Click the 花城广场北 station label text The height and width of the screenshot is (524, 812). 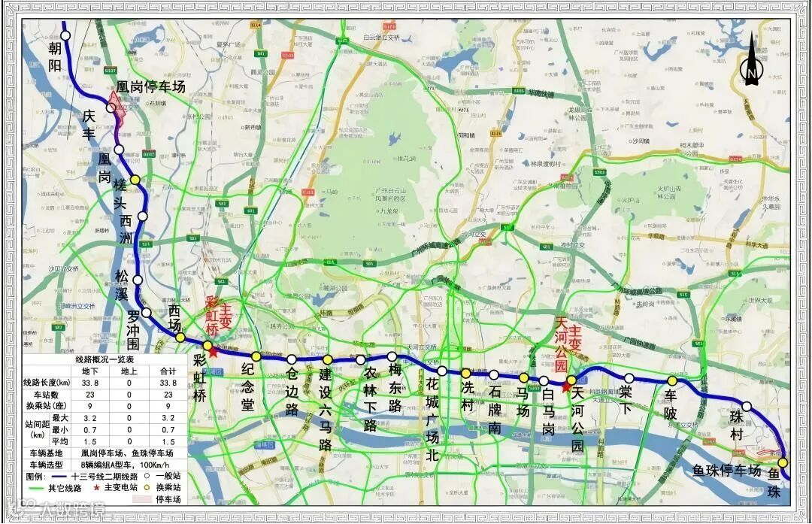[432, 420]
